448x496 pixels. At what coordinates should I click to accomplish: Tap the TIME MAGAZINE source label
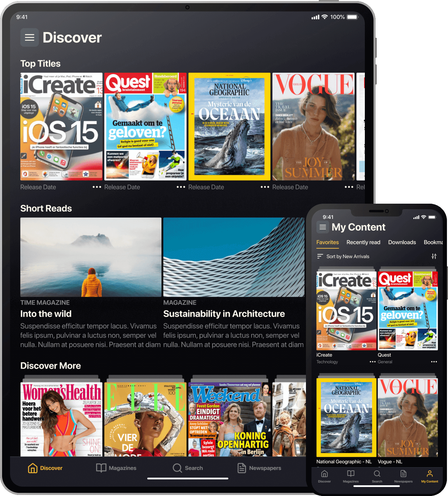click(45, 303)
